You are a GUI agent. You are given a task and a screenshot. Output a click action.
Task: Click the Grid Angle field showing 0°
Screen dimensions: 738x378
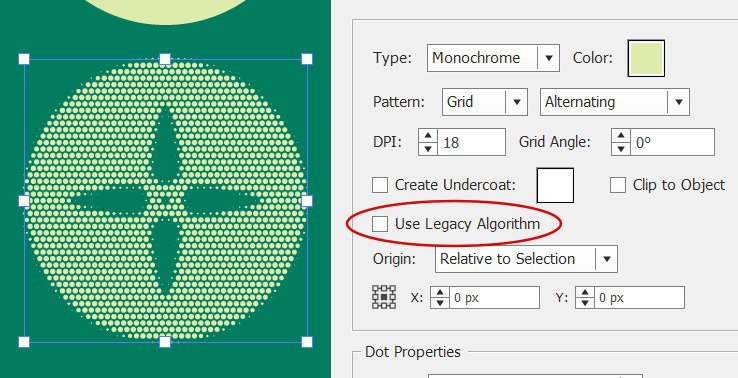point(672,142)
